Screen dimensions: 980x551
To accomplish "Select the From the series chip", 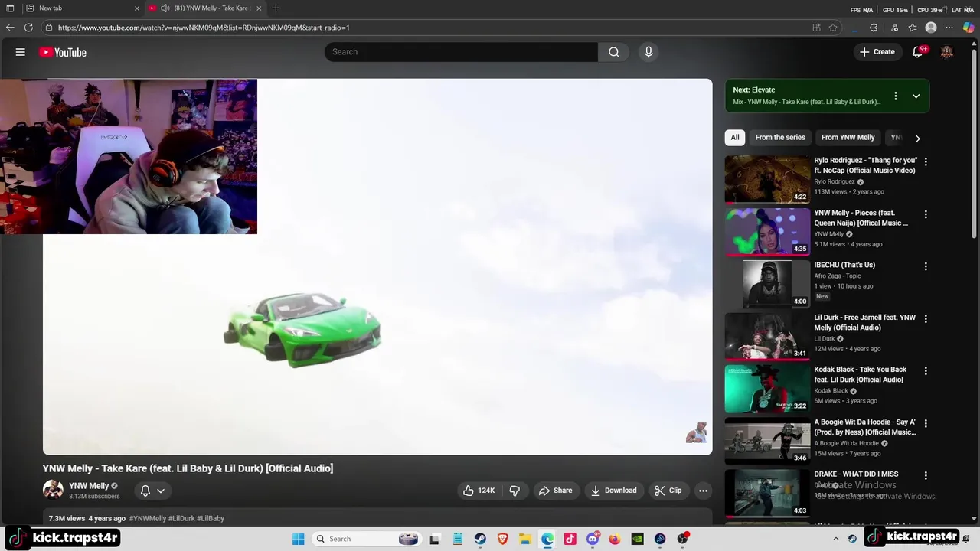I will (780, 138).
